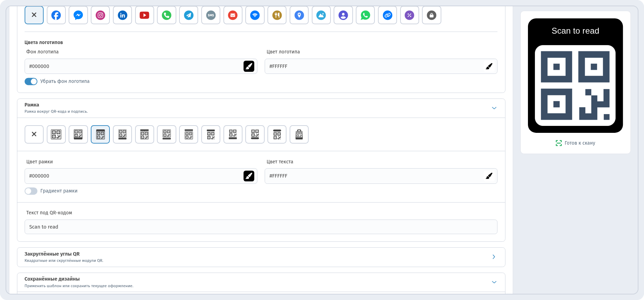The height and width of the screenshot is (300, 644).
Task: Select the Telegram logo
Action: pos(189,15)
